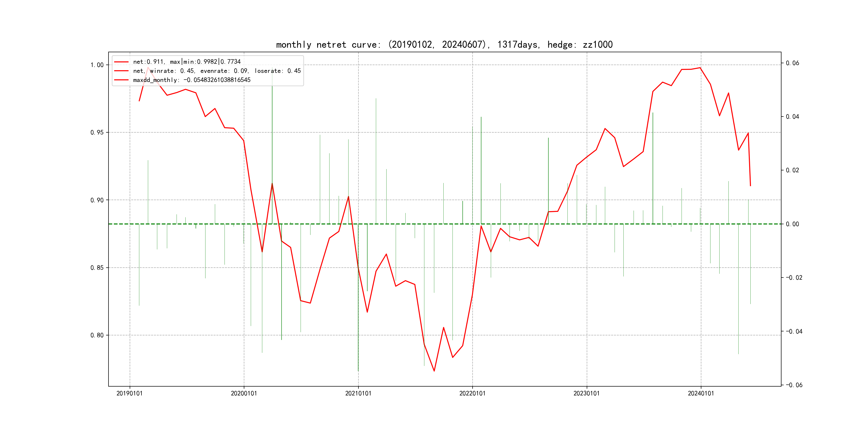
Task: Click the maxdd_monthly legend entry
Action: click(192, 80)
